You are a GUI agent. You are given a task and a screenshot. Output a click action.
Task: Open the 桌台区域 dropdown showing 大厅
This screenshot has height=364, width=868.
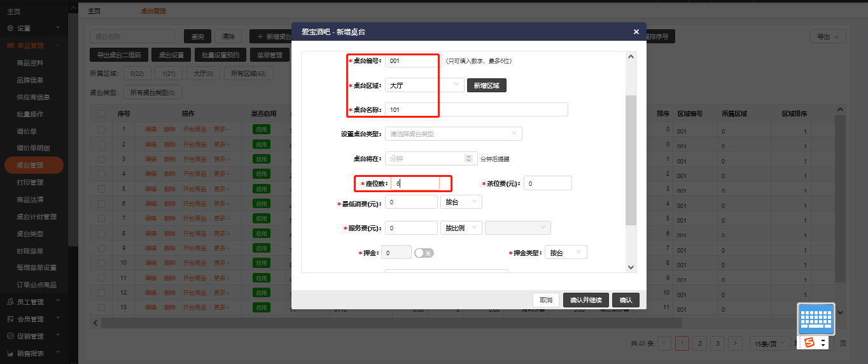click(x=424, y=85)
